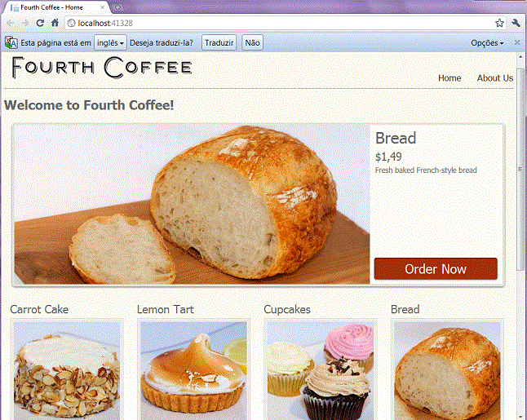Close the Fourth Coffee - Home tab
This screenshot has width=527, height=420.
[103, 7]
